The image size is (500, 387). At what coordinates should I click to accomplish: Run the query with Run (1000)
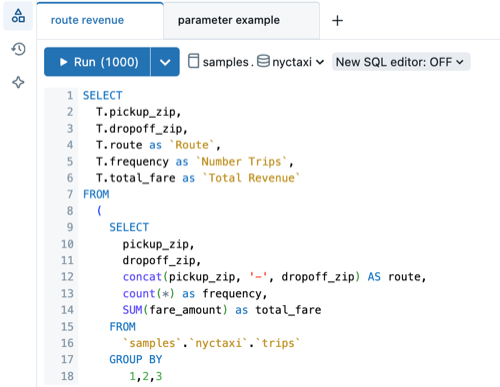point(97,62)
